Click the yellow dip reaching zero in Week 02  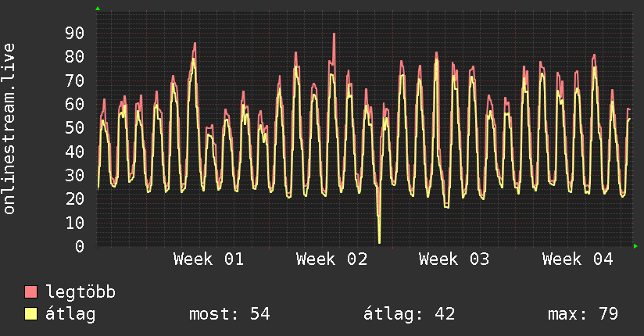point(379,241)
